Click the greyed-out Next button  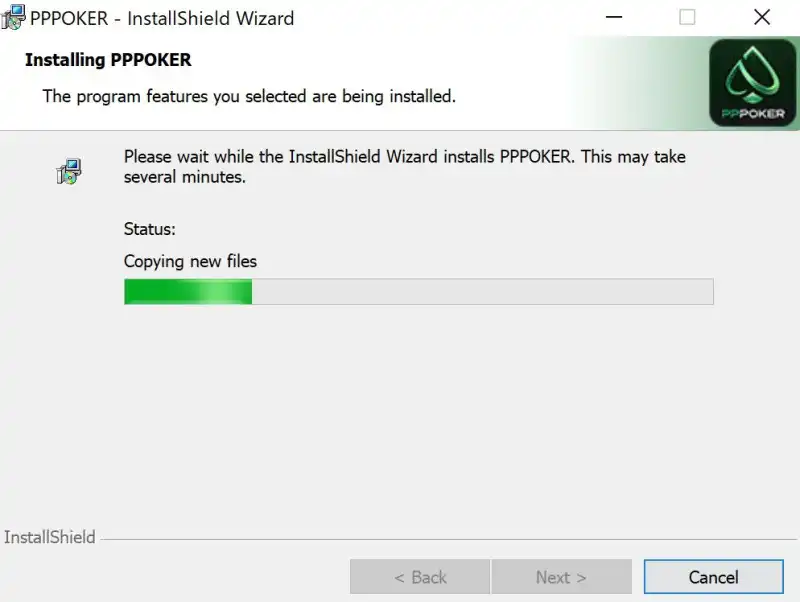point(561,577)
